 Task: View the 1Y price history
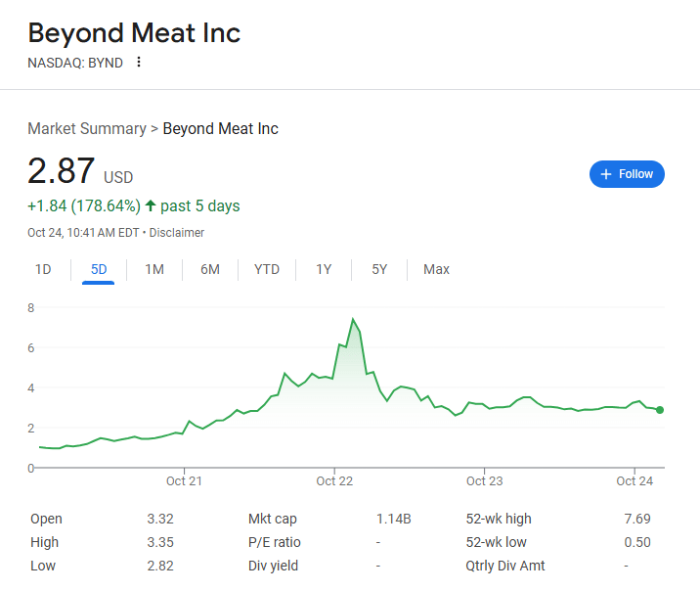324,269
